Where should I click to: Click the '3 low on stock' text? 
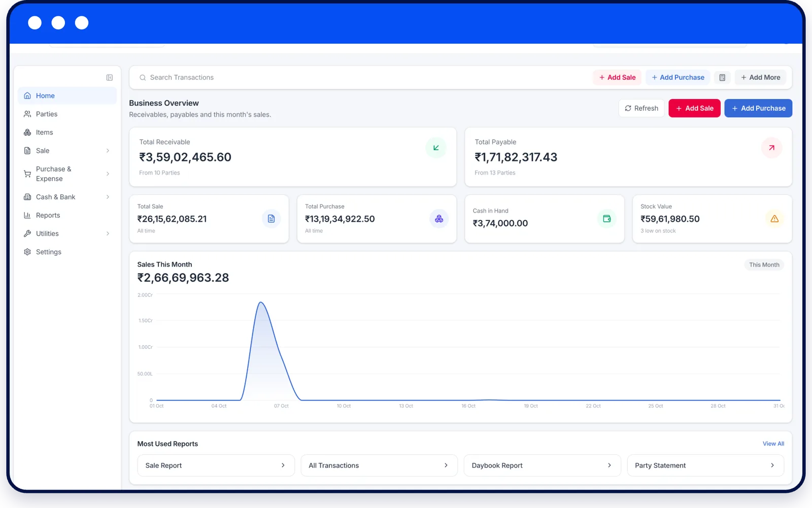tap(658, 231)
